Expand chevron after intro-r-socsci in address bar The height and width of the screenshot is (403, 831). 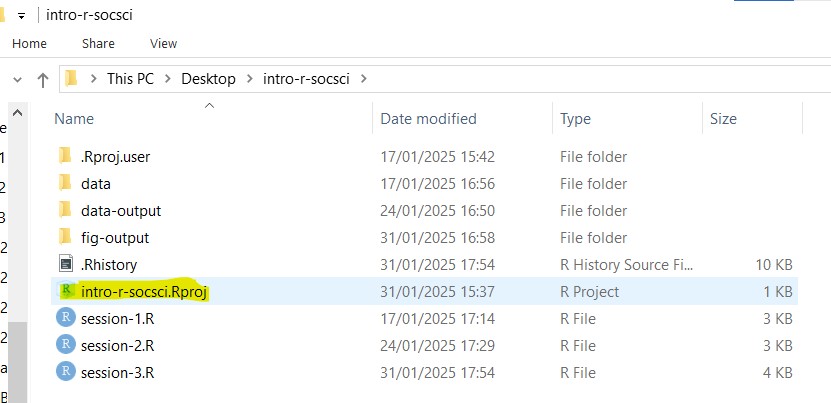point(363,79)
